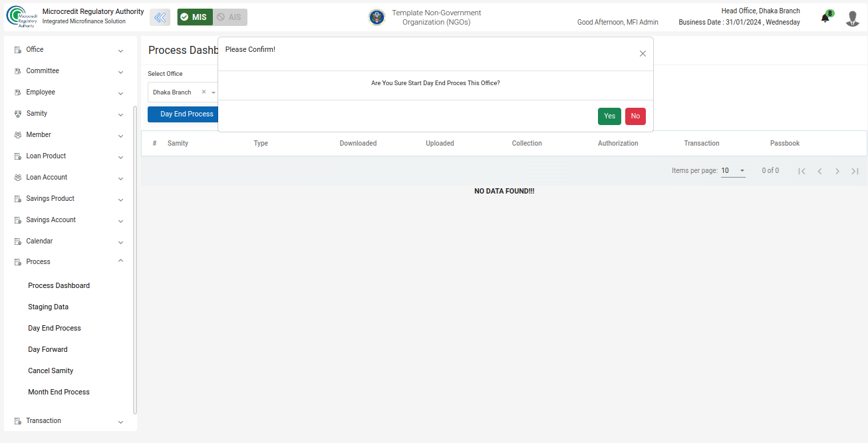Click the Process menu icon
Viewport: 868px width, 443px height.
tap(18, 262)
